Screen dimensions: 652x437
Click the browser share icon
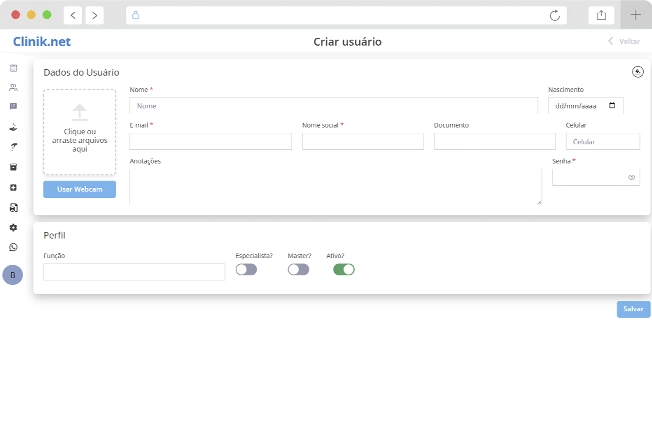click(x=602, y=15)
